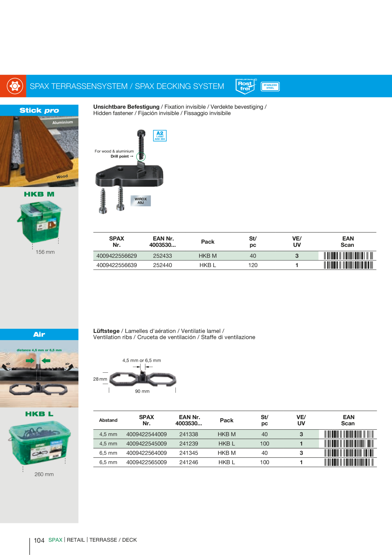Click the 'HKB L' green label in sidebar

pyautogui.click(x=39, y=414)
